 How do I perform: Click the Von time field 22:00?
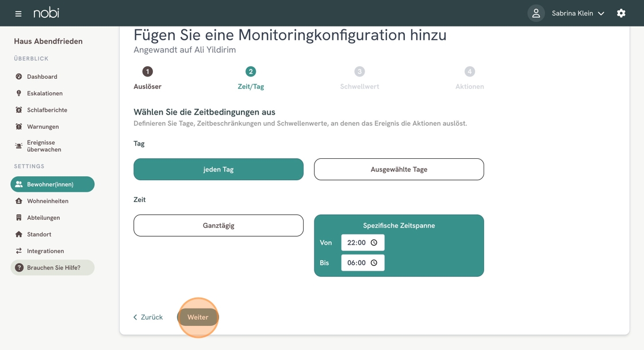coord(363,243)
